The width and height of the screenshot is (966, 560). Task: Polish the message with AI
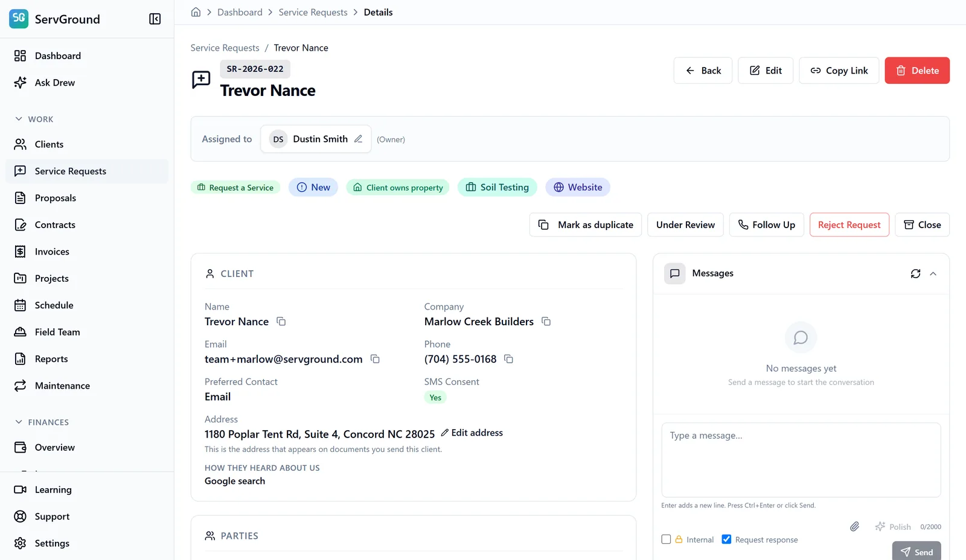[x=893, y=527]
